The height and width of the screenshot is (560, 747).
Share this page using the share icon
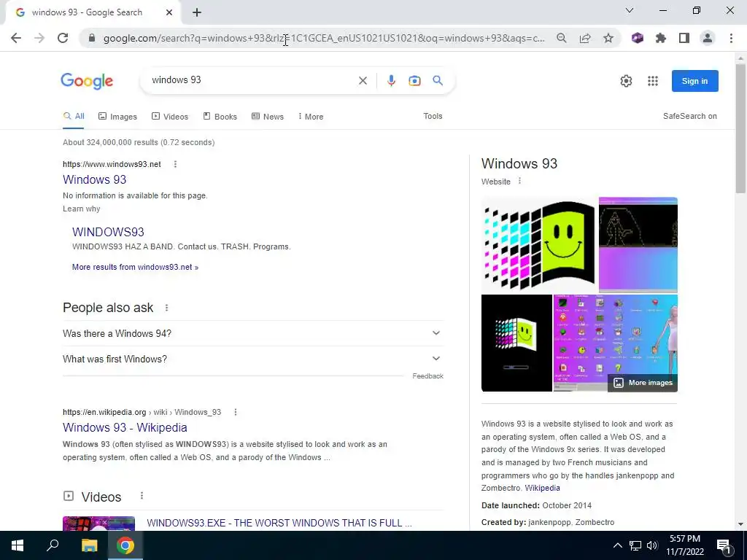[585, 38]
